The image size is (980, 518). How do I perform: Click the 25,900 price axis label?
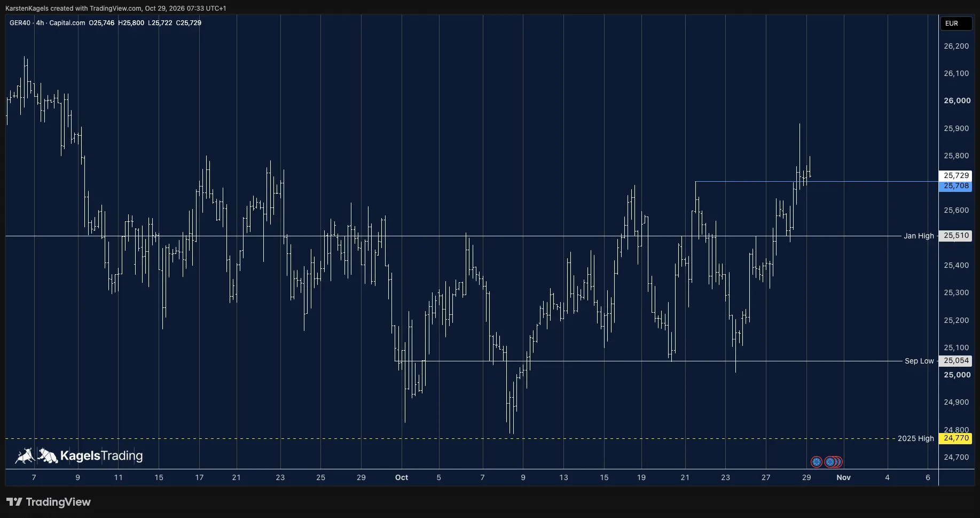(x=956, y=128)
